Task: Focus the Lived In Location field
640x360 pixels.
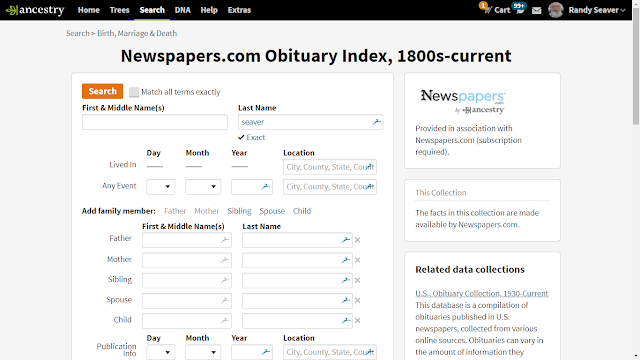Action: coord(330,167)
